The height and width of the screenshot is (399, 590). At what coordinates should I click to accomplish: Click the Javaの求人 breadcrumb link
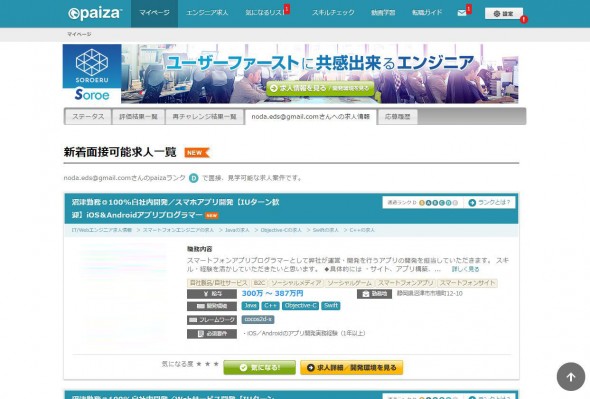tap(237, 230)
